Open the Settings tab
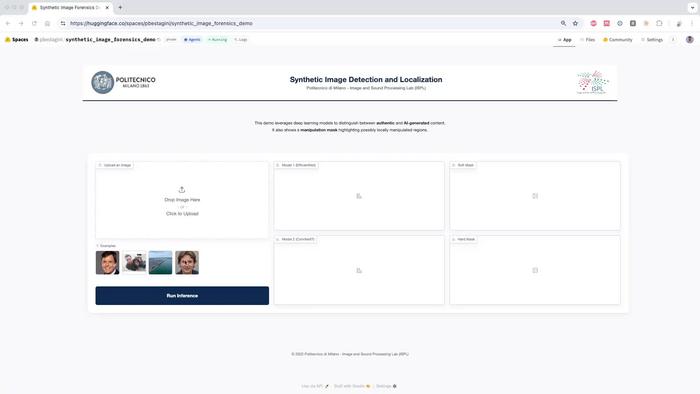This screenshot has height=394, width=700. point(652,40)
